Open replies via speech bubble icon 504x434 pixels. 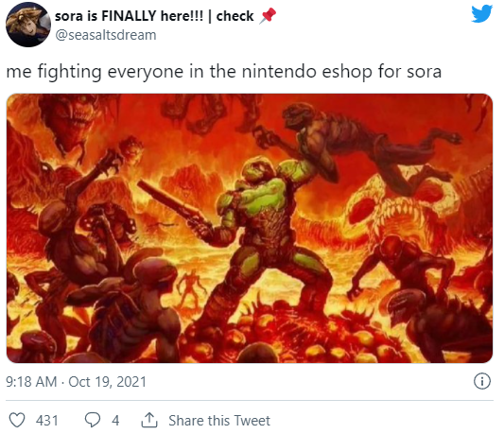point(93,420)
